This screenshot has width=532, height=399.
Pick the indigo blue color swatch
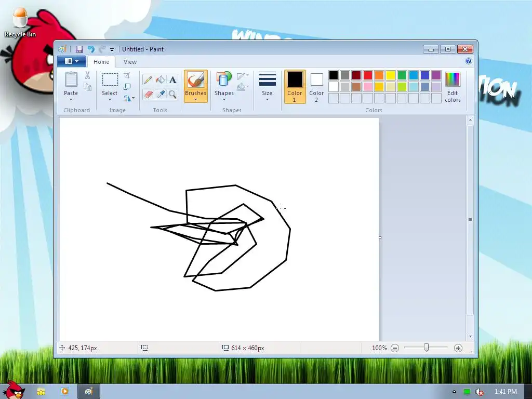click(x=425, y=75)
